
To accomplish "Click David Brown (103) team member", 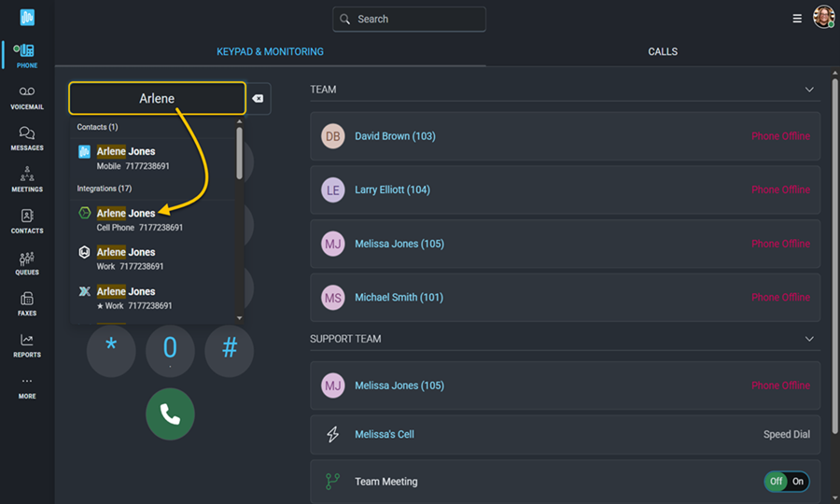I will pyautogui.click(x=395, y=136).
